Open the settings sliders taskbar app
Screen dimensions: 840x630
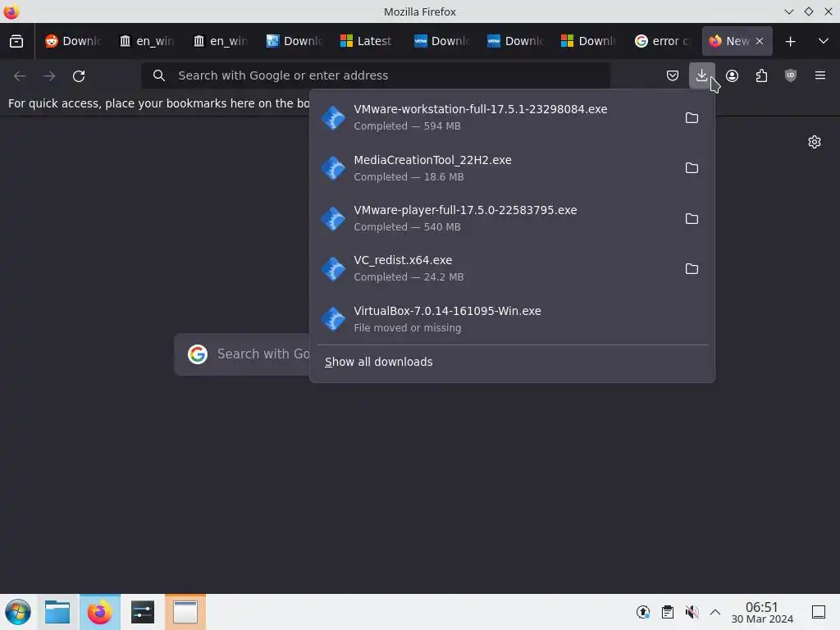[143, 612]
